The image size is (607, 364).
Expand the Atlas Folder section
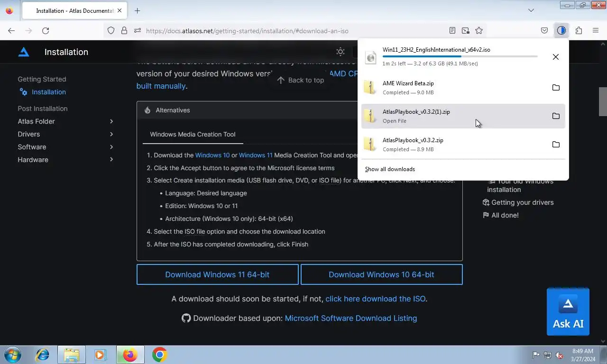point(65,121)
